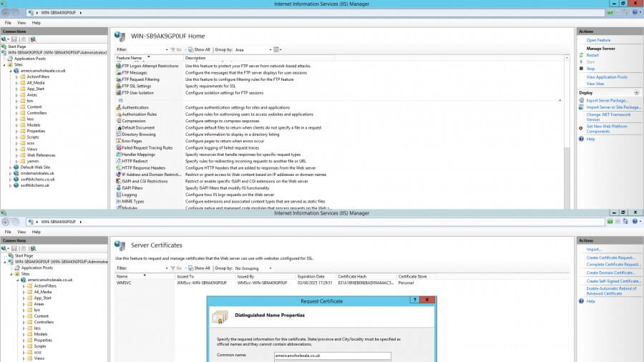Screen dimensions: 644x362
Task: Click the green Restart server icon
Action: tap(582, 55)
